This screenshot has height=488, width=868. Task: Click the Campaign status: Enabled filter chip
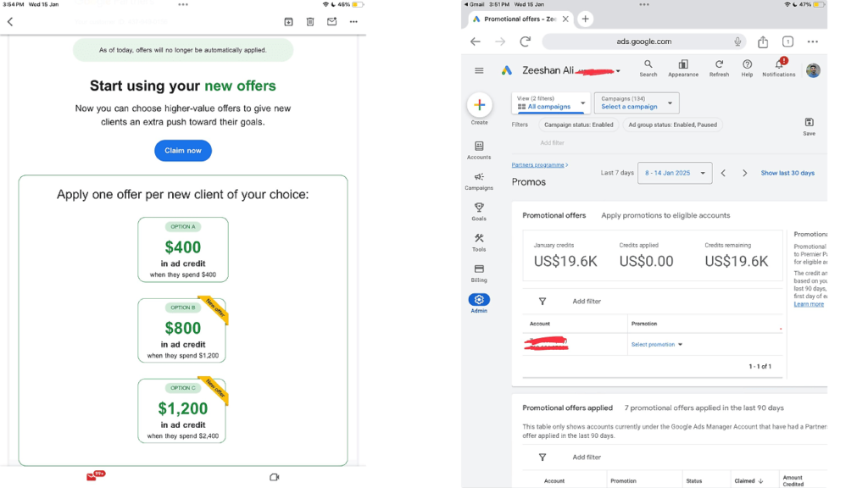click(x=578, y=125)
